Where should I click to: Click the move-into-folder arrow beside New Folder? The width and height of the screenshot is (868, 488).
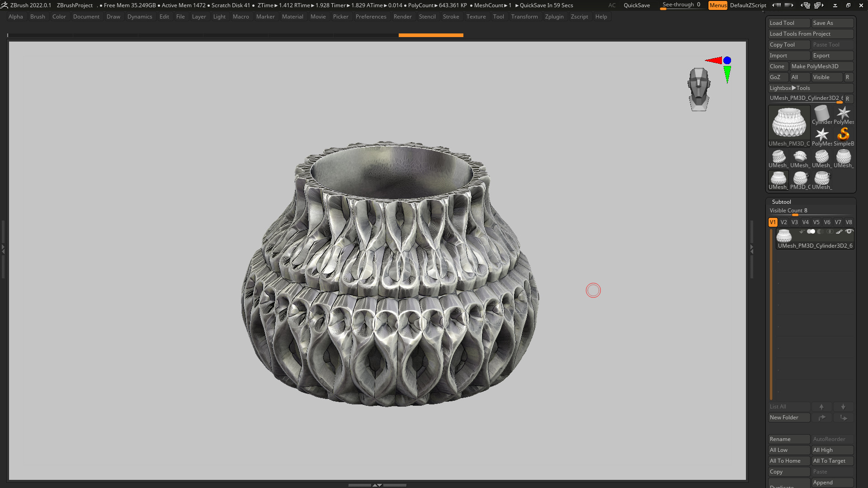(821, 418)
